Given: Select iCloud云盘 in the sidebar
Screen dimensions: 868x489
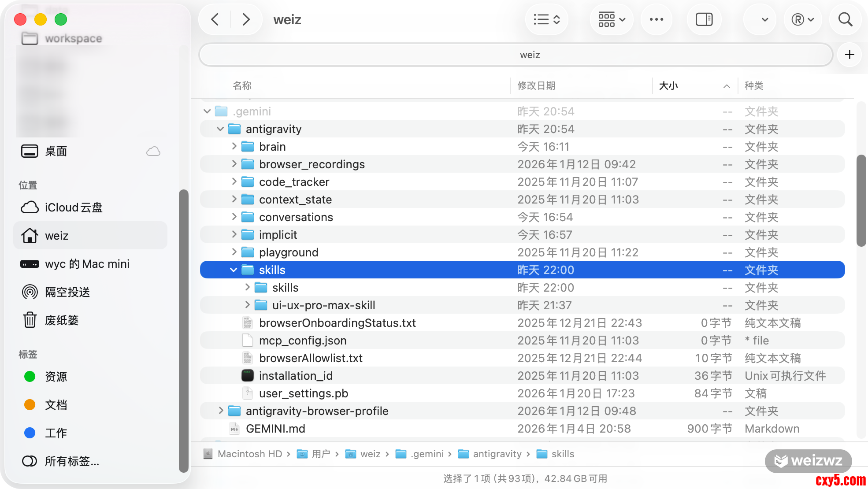Looking at the screenshot, I should 74,207.
